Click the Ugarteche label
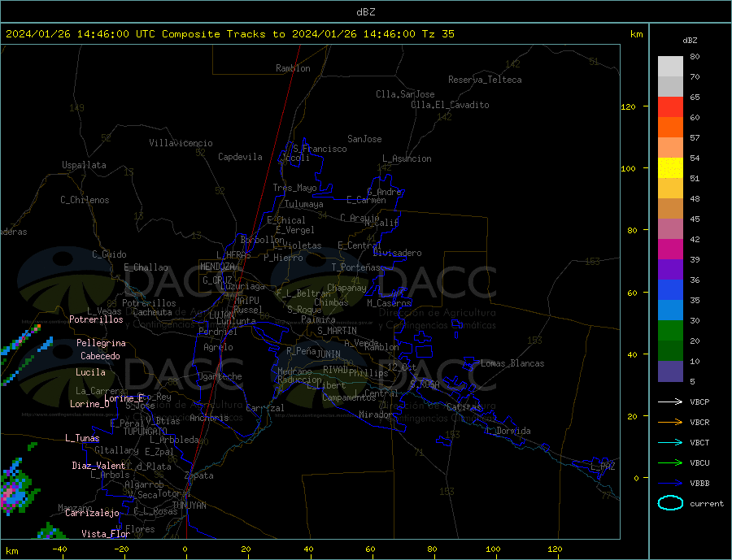This screenshot has width=732, height=560. 220,376
